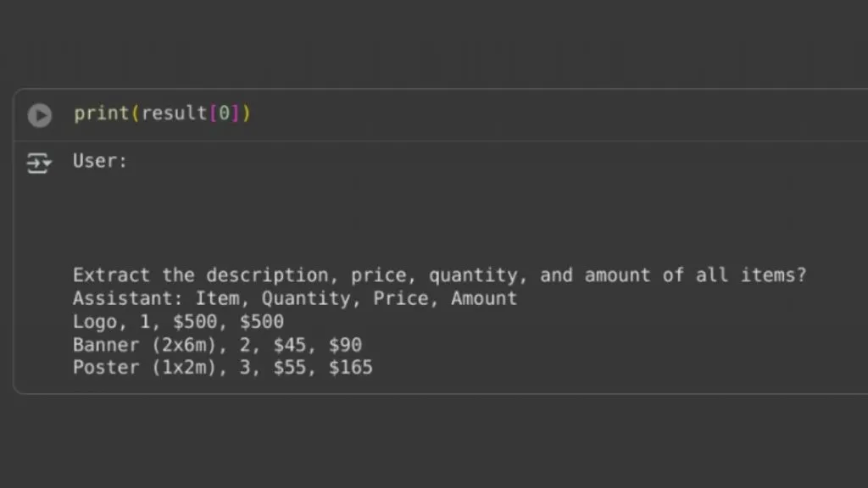
Task: Open the small caret on the output icon
Action: click(47, 163)
